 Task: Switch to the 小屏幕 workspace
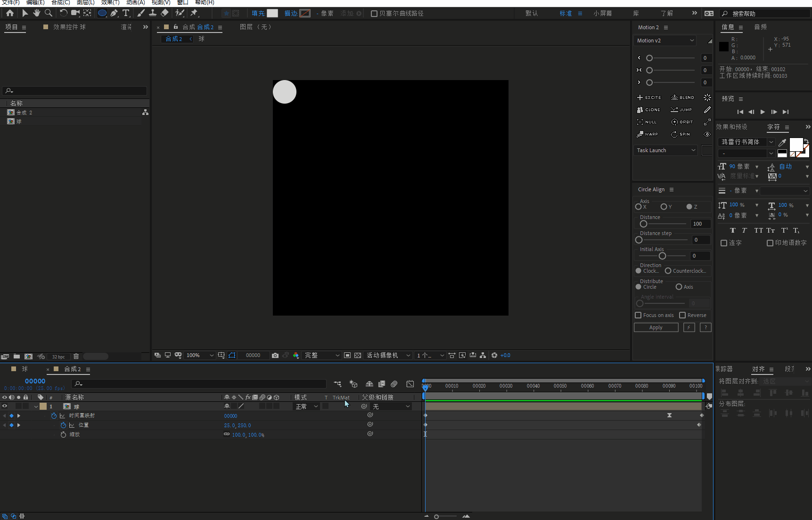point(603,13)
